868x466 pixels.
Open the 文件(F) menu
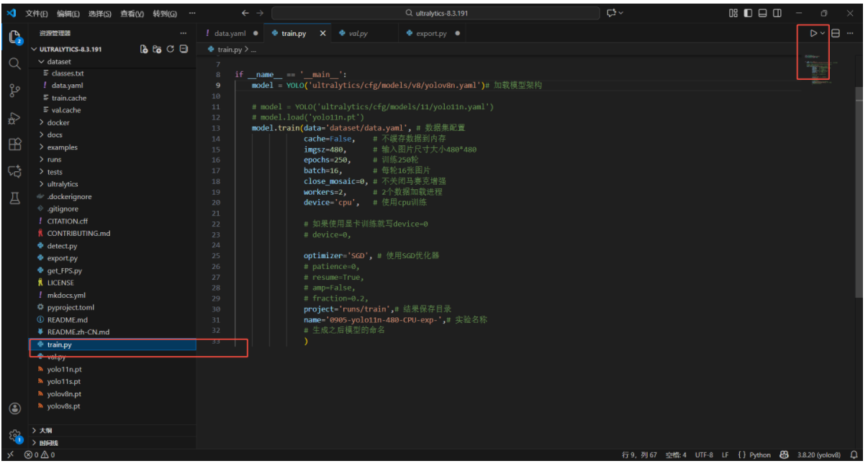(36, 14)
